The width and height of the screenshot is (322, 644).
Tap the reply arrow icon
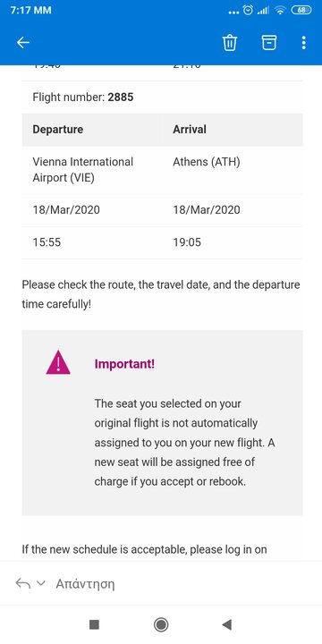tap(22, 583)
